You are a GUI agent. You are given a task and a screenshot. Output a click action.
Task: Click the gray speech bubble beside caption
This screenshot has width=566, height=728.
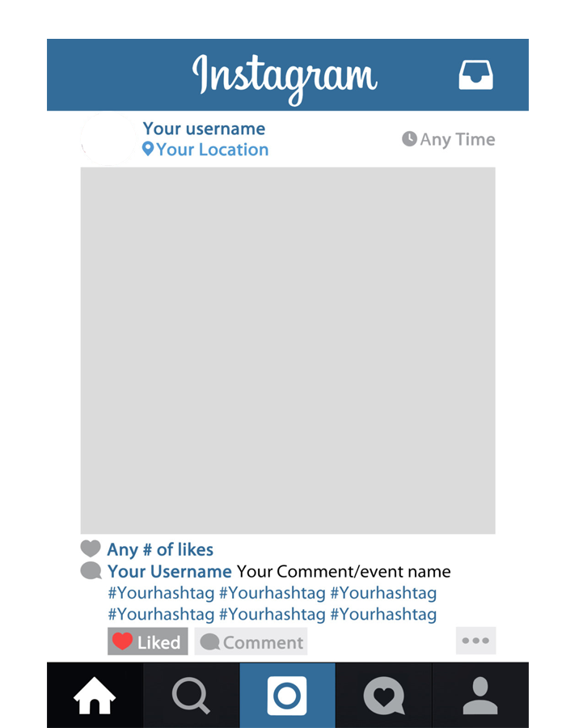(x=91, y=570)
